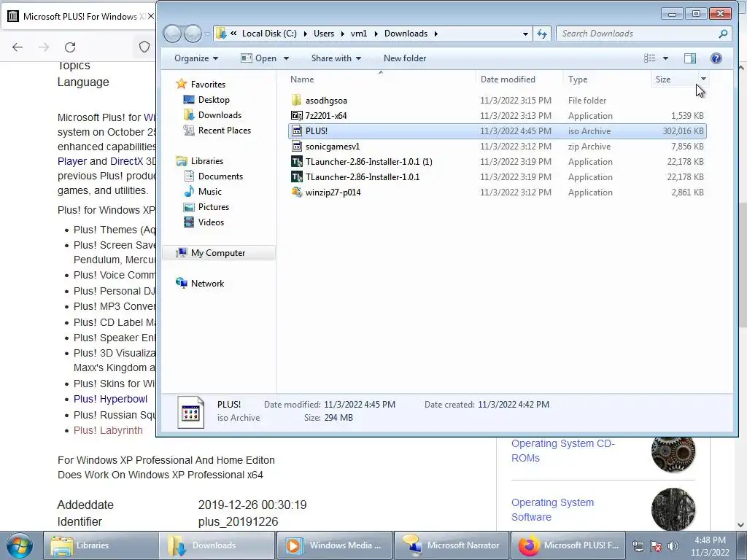Image resolution: width=747 pixels, height=560 pixels.
Task: Open the PLUS! file with Open button
Action: [259, 58]
